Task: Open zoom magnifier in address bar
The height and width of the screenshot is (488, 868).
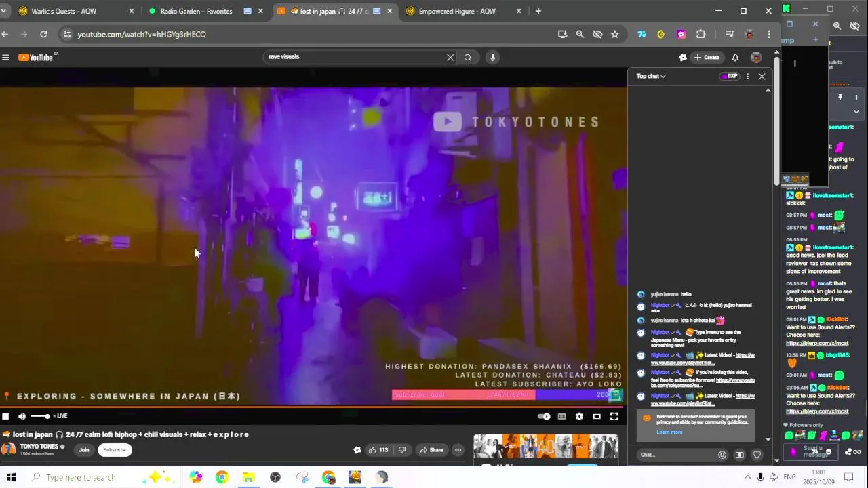Action: (x=580, y=34)
